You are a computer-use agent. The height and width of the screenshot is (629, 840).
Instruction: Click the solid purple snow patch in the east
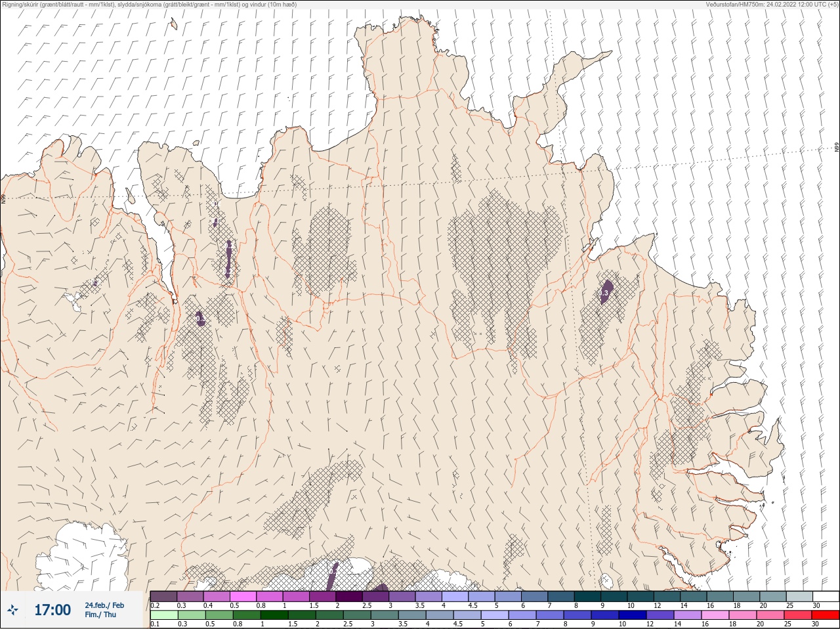click(x=606, y=291)
